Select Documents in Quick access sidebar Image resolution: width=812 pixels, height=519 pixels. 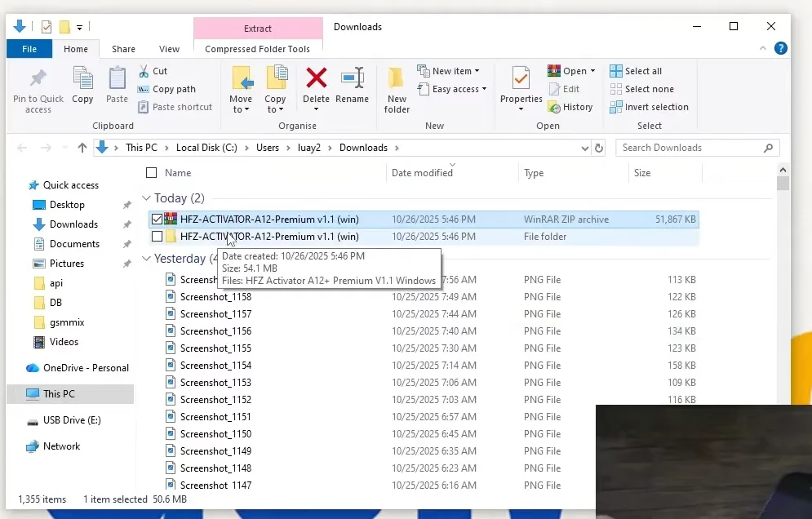click(74, 244)
